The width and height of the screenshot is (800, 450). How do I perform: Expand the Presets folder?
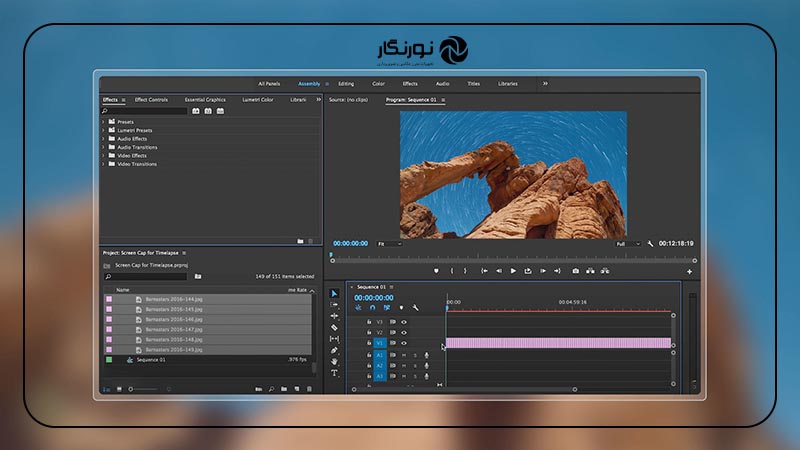click(x=104, y=122)
